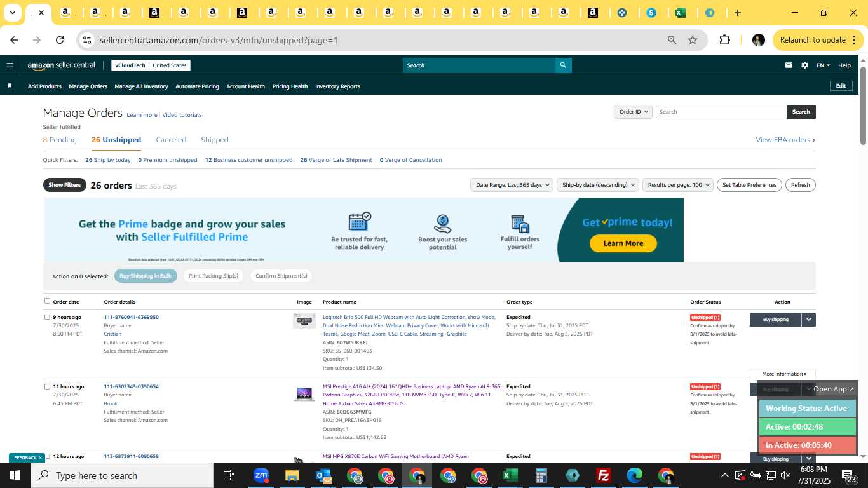The height and width of the screenshot is (488, 868).
Task: Open Task View from the taskbar
Action: (229, 475)
